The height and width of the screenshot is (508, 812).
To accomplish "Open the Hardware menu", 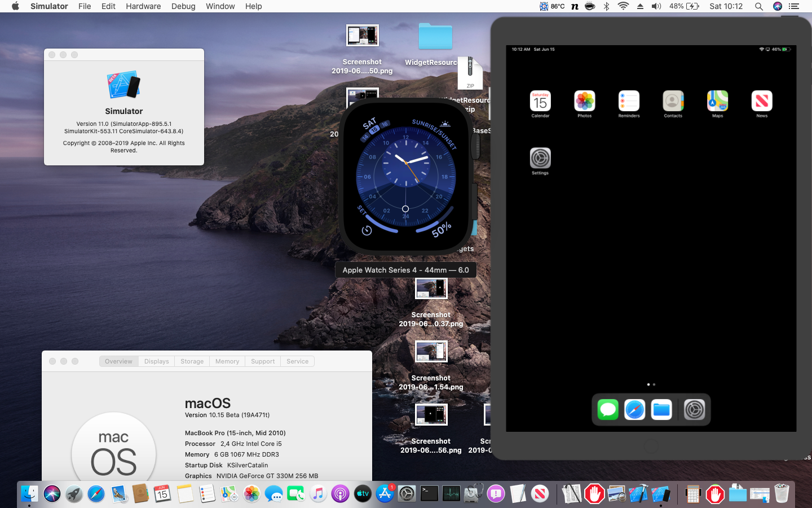I will [143, 6].
